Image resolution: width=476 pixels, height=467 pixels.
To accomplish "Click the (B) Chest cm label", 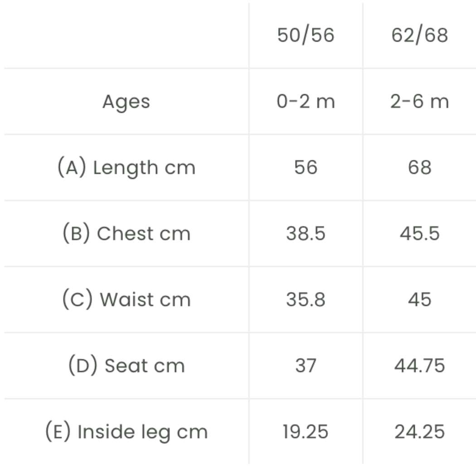I will point(126,233).
